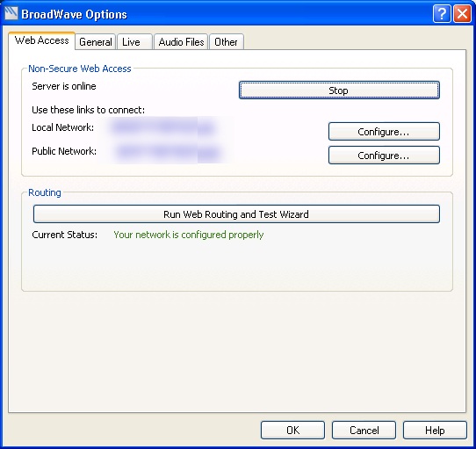The height and width of the screenshot is (449, 476).
Task: Click the 'Current Status:' label
Action: point(65,235)
